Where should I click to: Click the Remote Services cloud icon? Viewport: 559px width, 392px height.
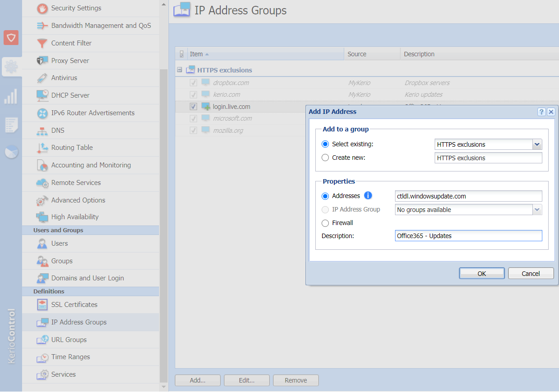tap(42, 183)
